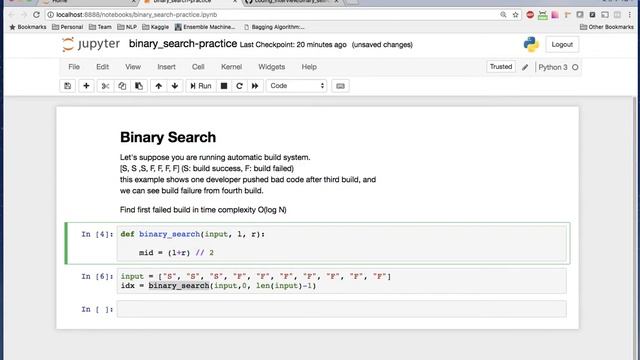Click the Binary Search heading
This screenshot has width=640, height=360.
click(x=168, y=138)
